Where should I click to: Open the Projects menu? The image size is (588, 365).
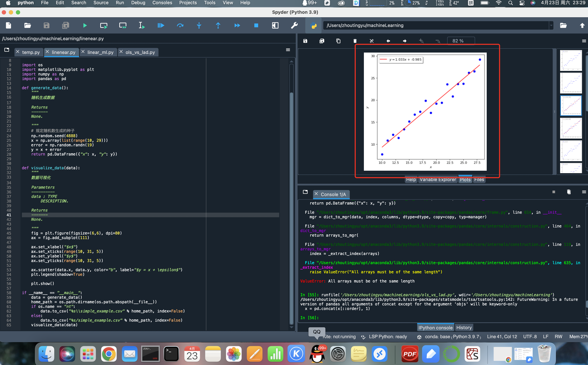pyautogui.click(x=188, y=3)
